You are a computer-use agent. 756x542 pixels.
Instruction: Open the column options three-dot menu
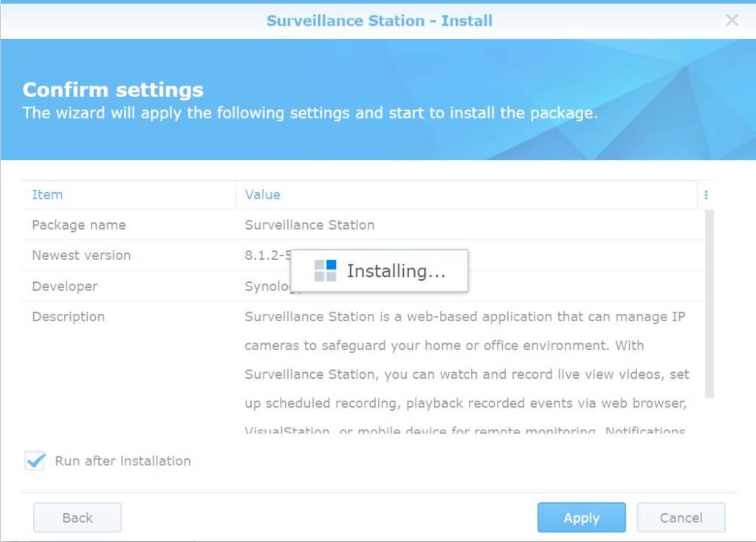pyautogui.click(x=706, y=195)
